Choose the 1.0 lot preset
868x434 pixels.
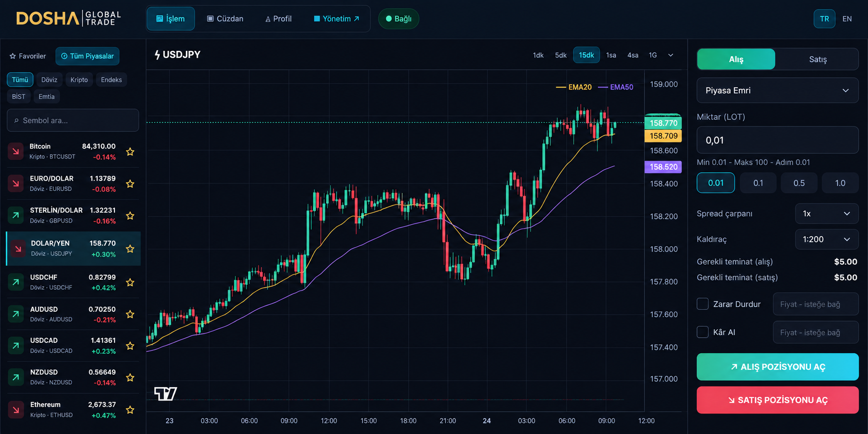click(840, 183)
